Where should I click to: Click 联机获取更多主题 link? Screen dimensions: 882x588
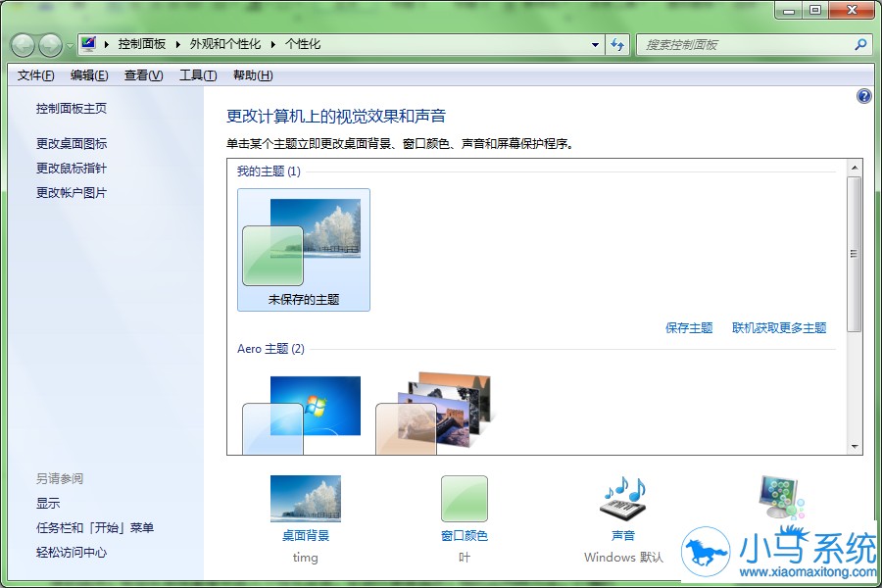[779, 328]
